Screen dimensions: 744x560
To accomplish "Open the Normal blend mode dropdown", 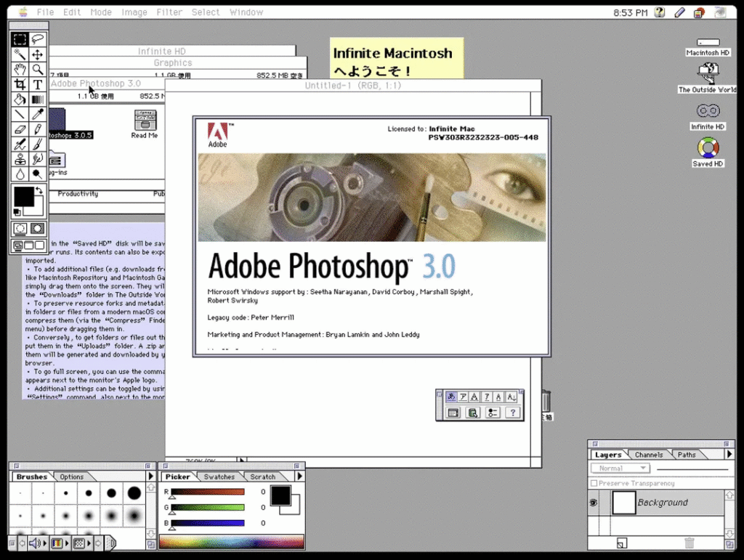I will (x=620, y=468).
